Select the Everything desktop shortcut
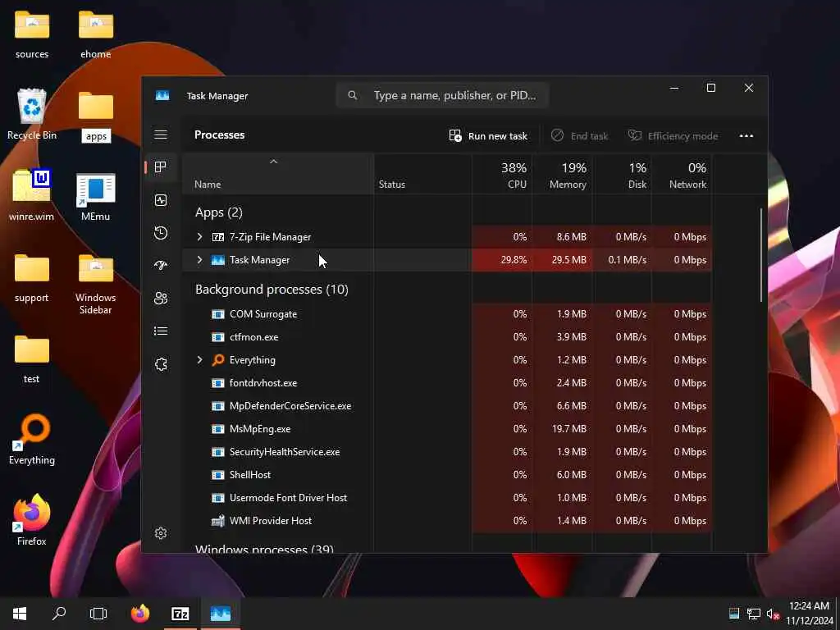The height and width of the screenshot is (630, 840). tap(32, 440)
